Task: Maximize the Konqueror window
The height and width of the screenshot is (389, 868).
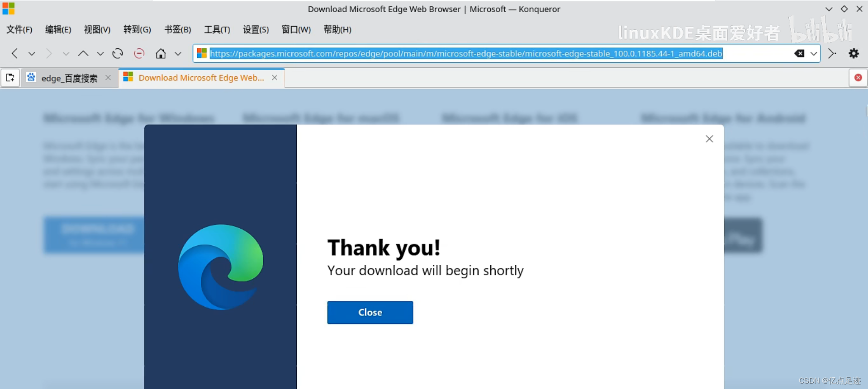Action: click(x=844, y=9)
